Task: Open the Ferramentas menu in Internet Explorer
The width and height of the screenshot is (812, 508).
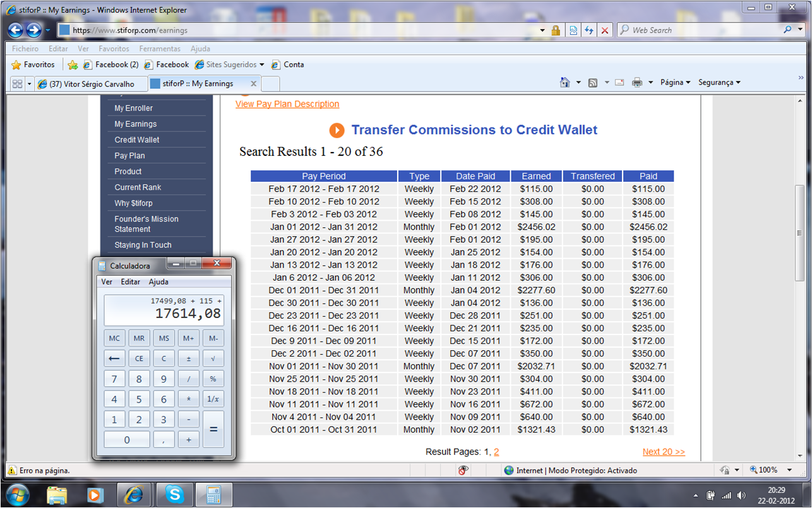Action: (160, 49)
